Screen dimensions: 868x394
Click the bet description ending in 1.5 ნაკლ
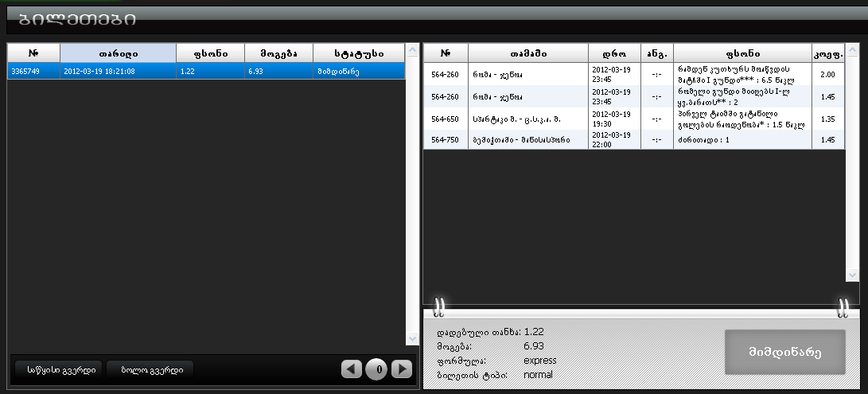742,119
